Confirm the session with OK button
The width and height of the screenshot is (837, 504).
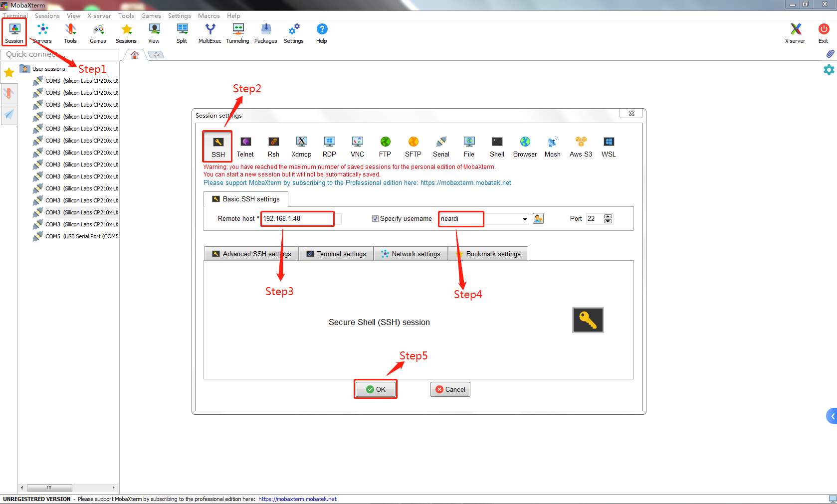376,389
